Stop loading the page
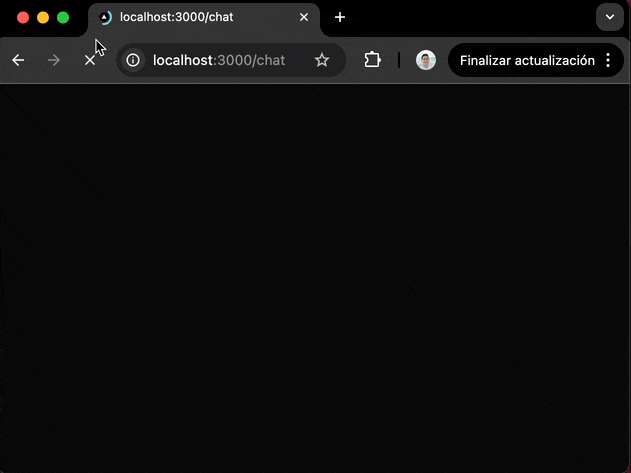 click(x=90, y=60)
